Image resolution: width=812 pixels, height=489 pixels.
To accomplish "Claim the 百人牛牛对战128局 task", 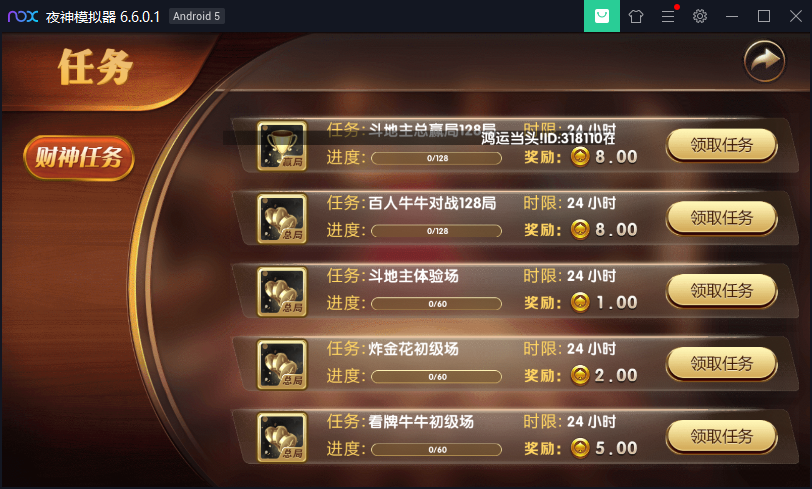I will [721, 218].
